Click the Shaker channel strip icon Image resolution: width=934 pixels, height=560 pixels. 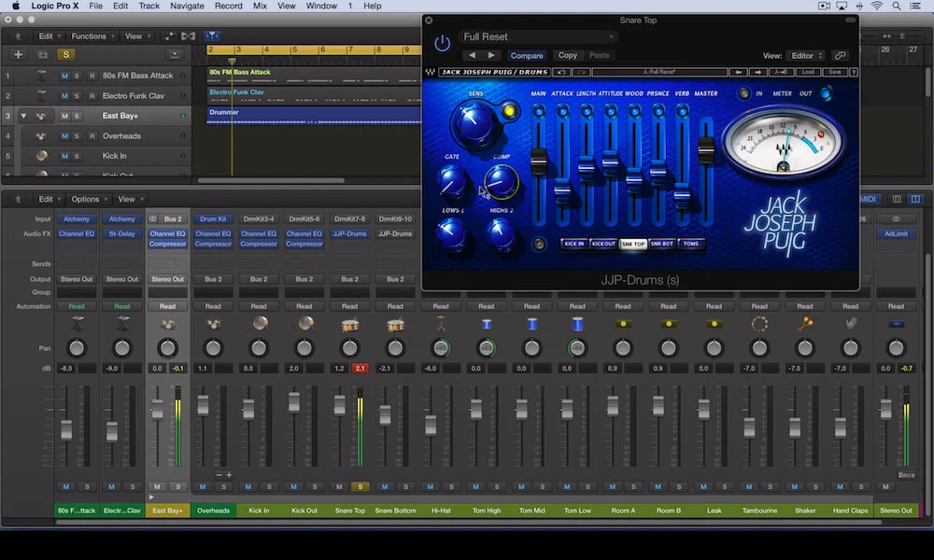pyautogui.click(x=805, y=324)
